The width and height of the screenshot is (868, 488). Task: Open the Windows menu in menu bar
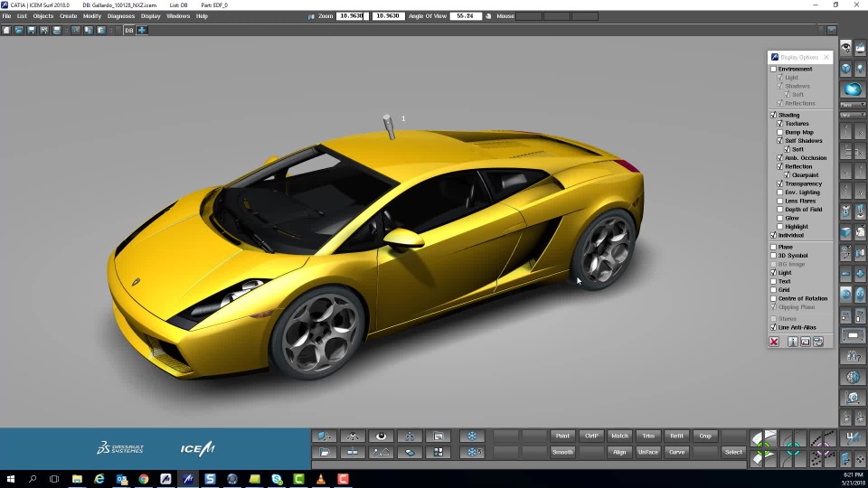(x=178, y=16)
